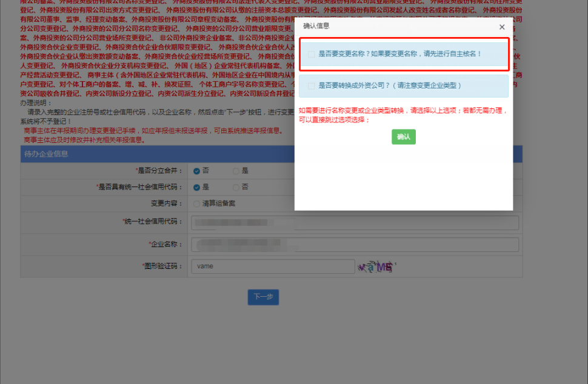
Task: Select 否 for 是否分立合并
Action: (195, 170)
